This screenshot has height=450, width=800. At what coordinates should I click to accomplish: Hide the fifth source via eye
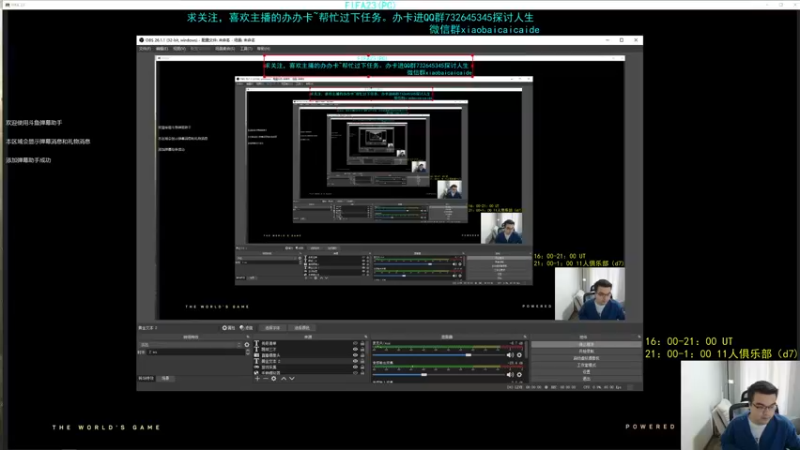[x=355, y=367]
